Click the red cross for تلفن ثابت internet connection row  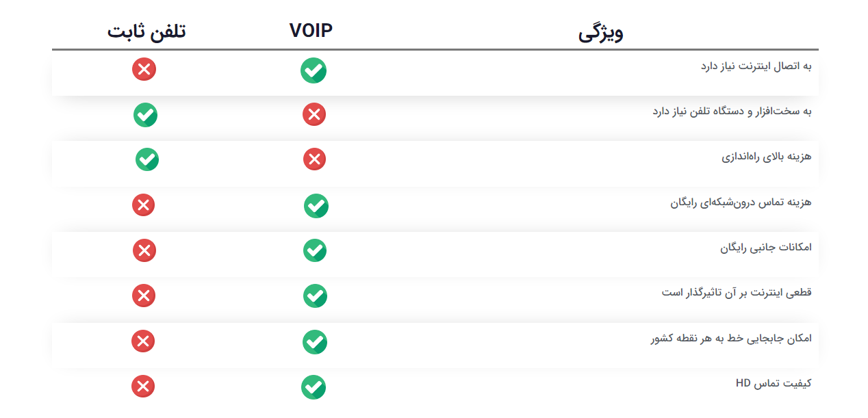coord(144,68)
